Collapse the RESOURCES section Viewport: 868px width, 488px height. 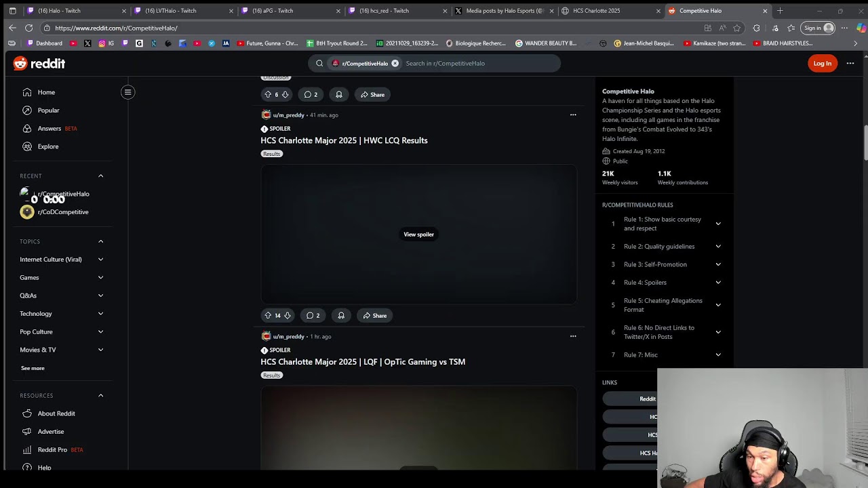pyautogui.click(x=100, y=395)
